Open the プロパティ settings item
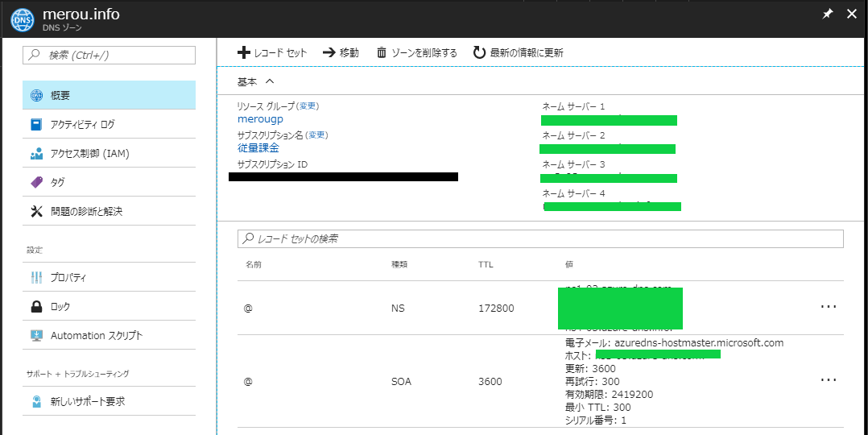The height and width of the screenshot is (435, 868). [x=109, y=277]
